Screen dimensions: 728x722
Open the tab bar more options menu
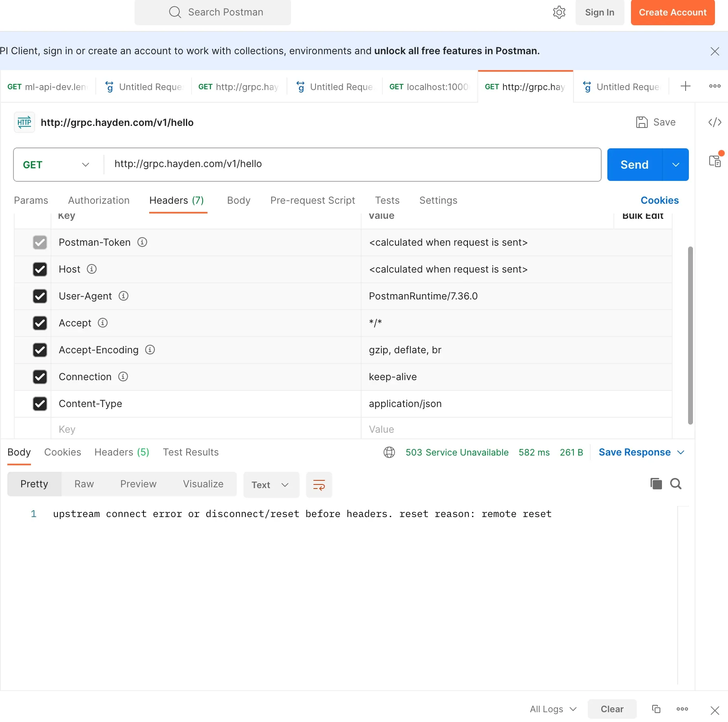click(715, 86)
